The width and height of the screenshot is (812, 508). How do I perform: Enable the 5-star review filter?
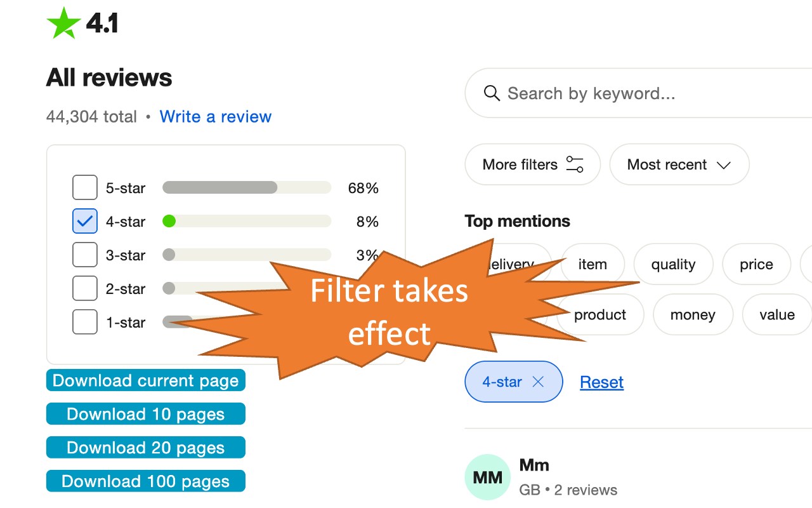click(84, 187)
